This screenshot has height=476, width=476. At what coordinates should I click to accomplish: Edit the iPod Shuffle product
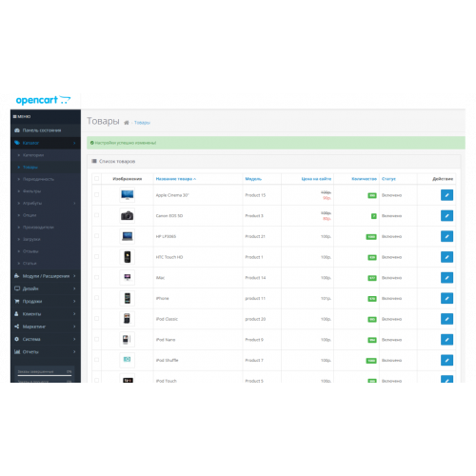coord(446,360)
